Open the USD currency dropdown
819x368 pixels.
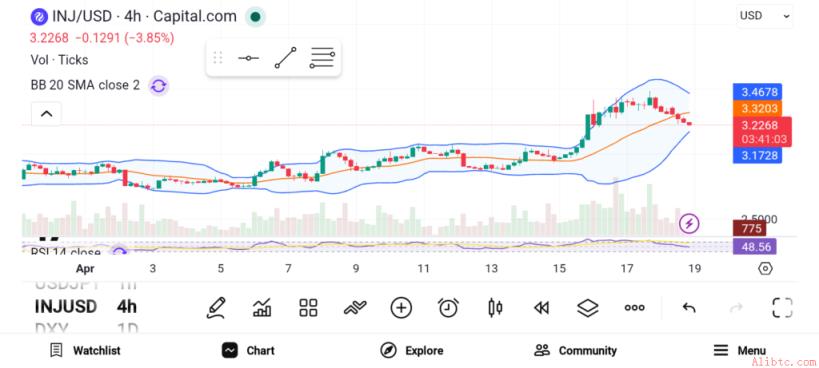coord(765,16)
